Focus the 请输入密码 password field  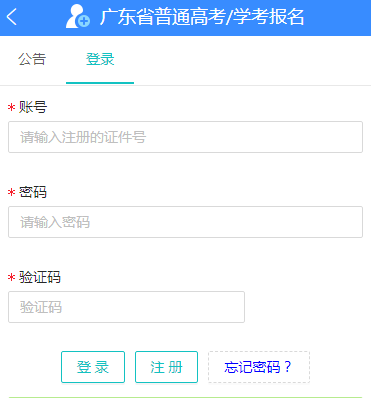click(x=185, y=222)
